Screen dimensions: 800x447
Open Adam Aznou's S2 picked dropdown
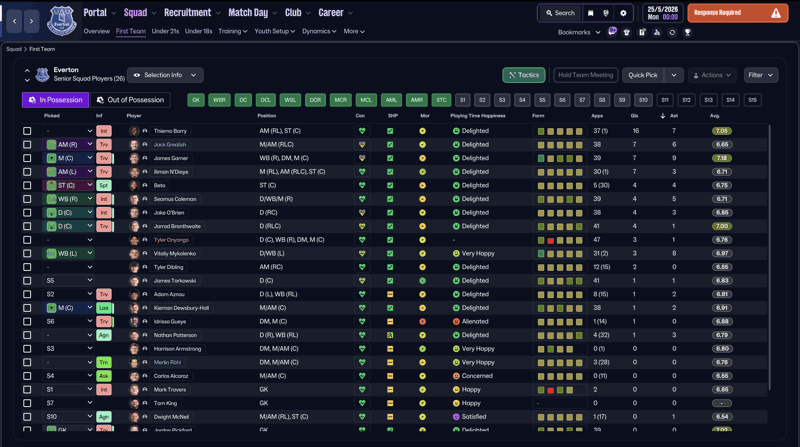click(69, 294)
